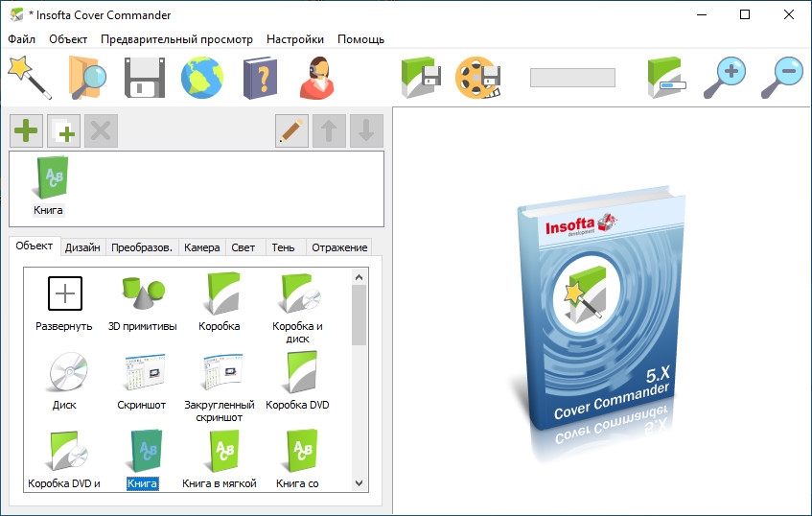Viewport: 812px width, 516px height.
Task: Click the globe website icon
Action: pos(202,77)
